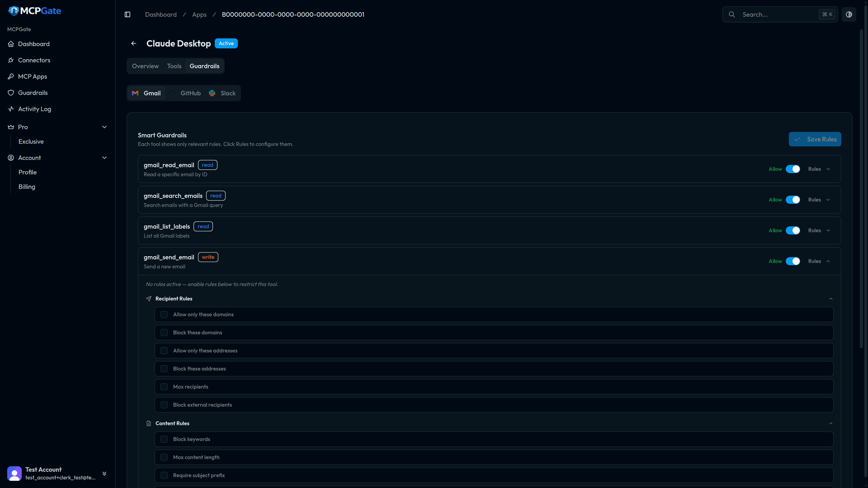This screenshot has height=488, width=868.
Task: Enable the Block keywords checkbox
Action: (164, 439)
